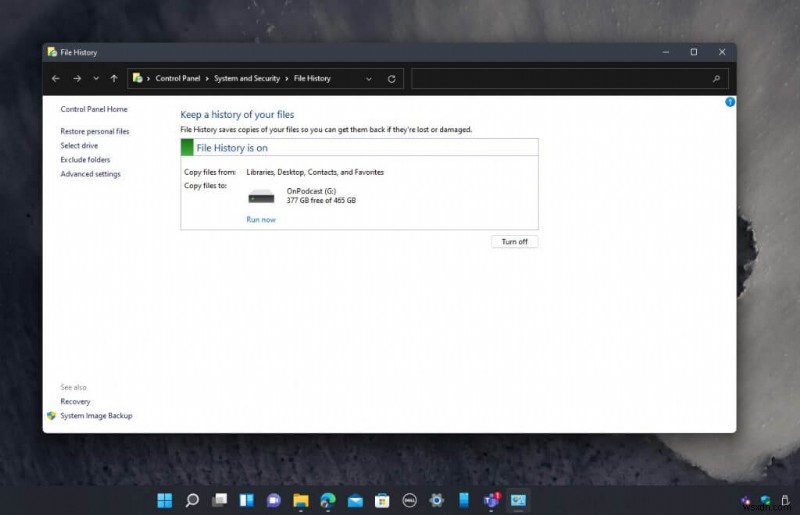
Task: Expand the chevron after Control Panel breadcrumb
Action: 207,79
